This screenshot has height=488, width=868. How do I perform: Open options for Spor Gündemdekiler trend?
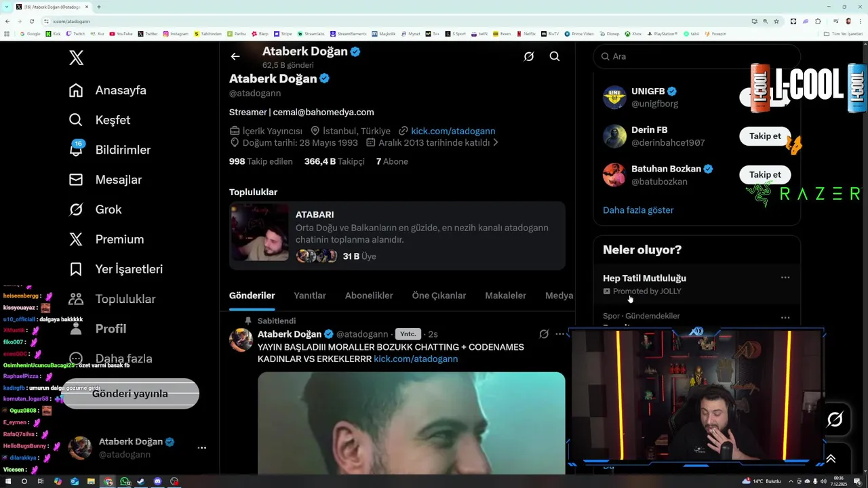point(785,317)
